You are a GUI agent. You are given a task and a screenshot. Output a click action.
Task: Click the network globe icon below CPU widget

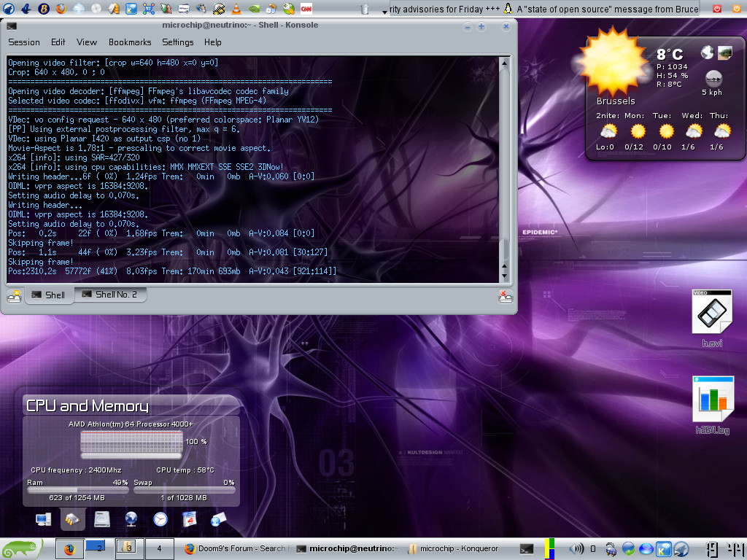[x=131, y=519]
